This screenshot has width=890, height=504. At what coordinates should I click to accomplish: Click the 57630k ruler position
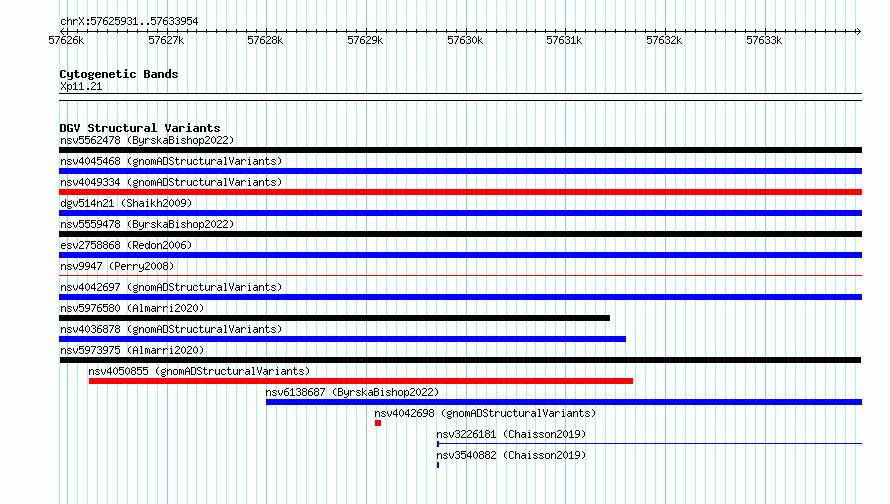tap(465, 40)
